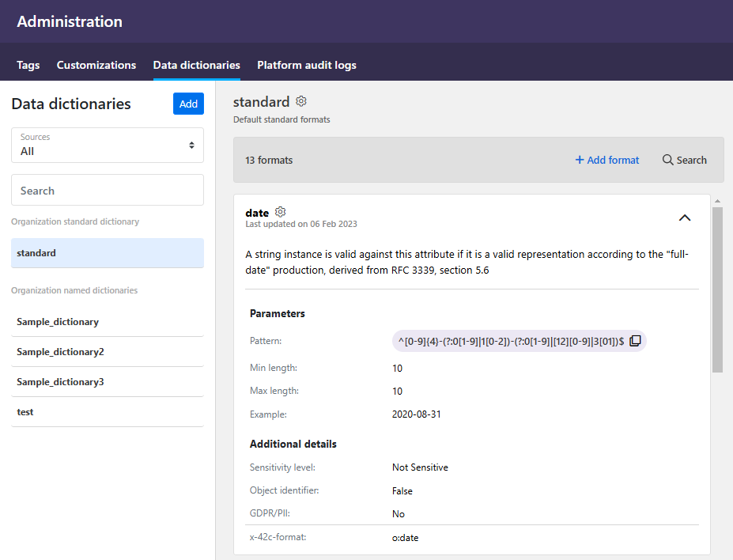The width and height of the screenshot is (733, 560).
Task: Select the standard dictionary
Action: tap(108, 253)
